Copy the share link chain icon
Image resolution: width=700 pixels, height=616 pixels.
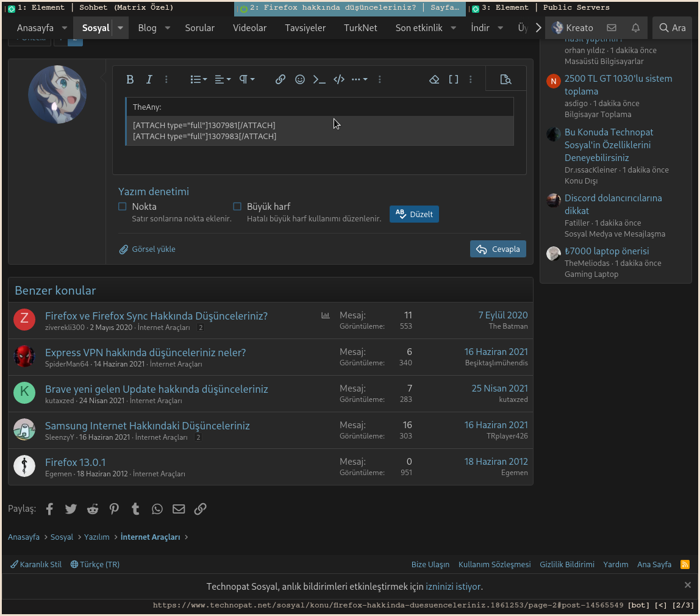[200, 509]
